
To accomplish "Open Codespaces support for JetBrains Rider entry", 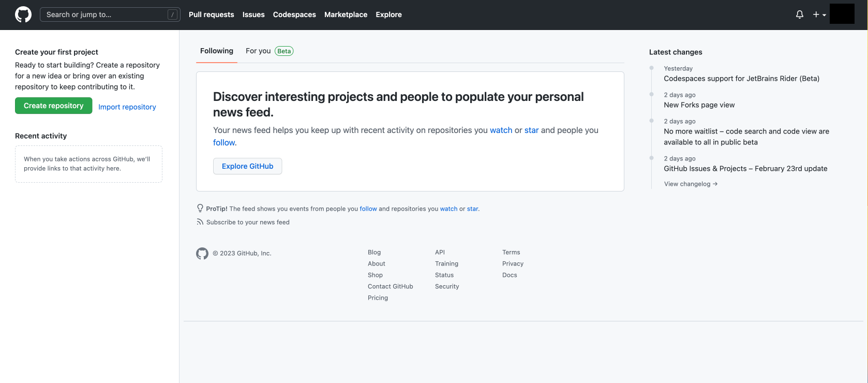I will [742, 79].
